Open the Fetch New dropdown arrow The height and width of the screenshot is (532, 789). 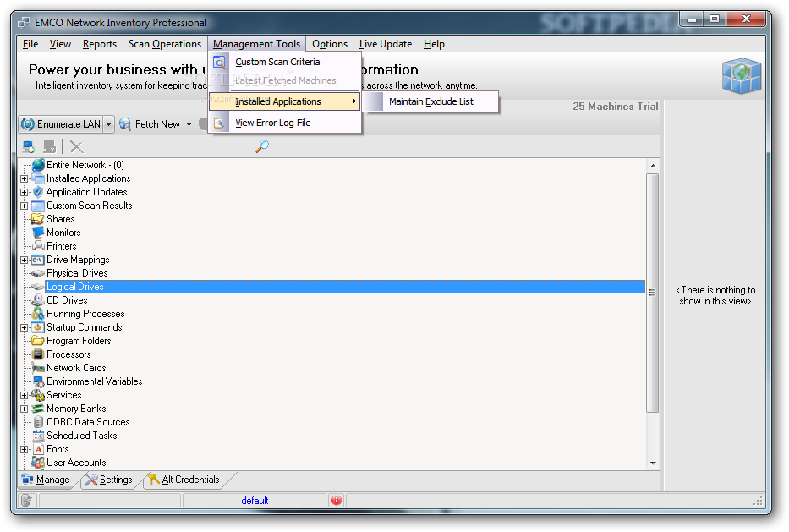pyautogui.click(x=189, y=124)
